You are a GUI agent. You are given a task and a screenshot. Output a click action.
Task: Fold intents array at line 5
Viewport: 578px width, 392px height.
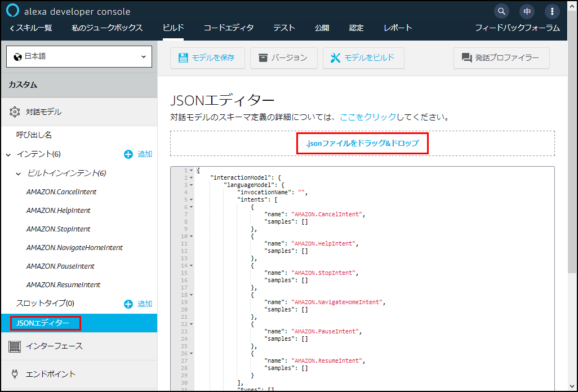pos(192,200)
